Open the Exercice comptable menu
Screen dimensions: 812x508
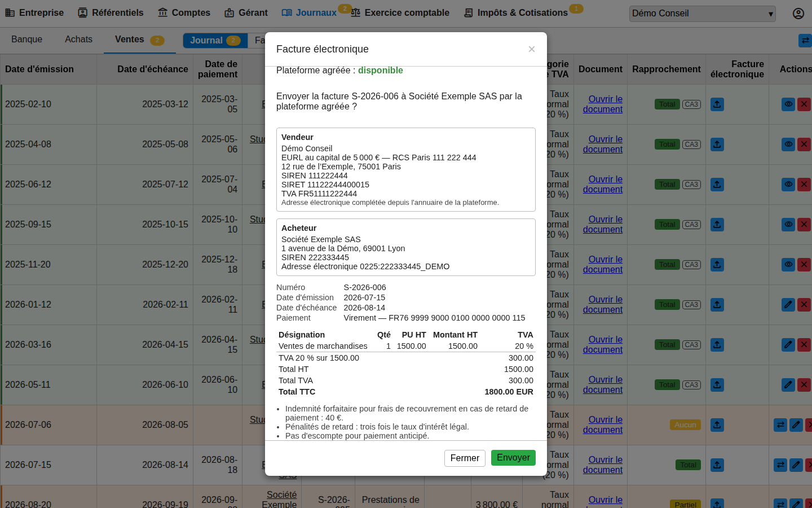click(400, 12)
